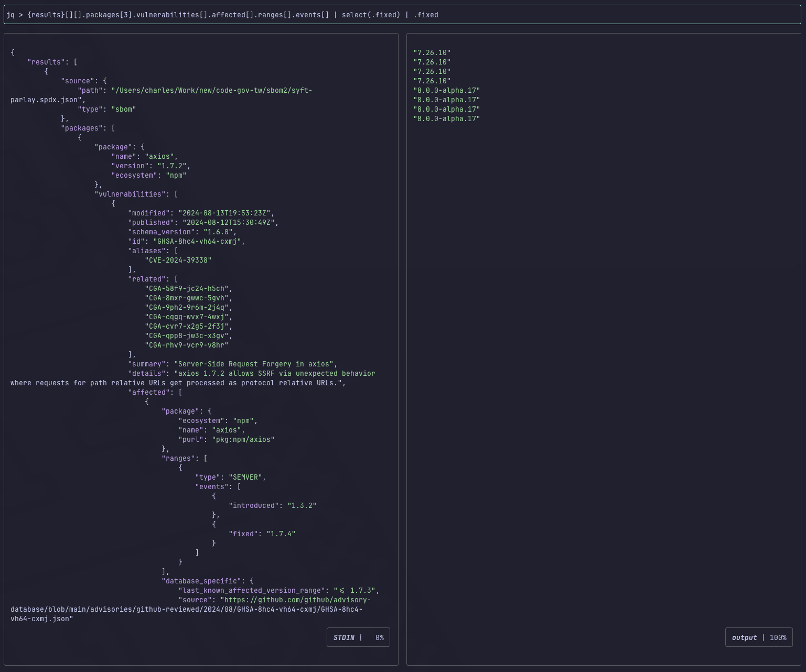Click the syft-parlay.spdx.json path value

[162, 95]
